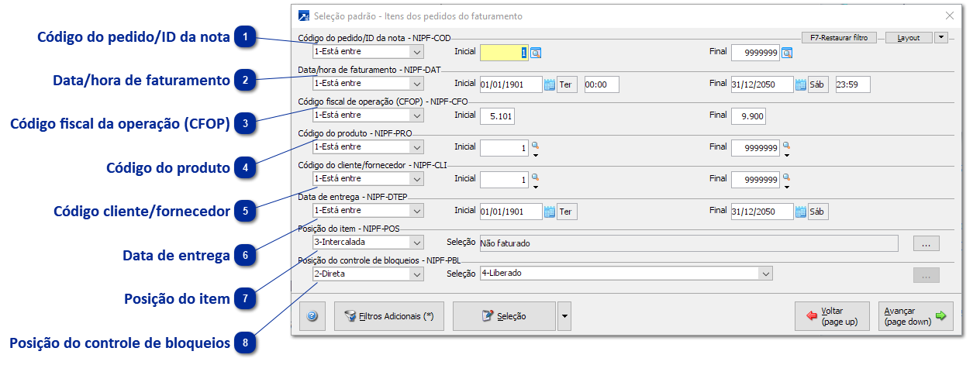Open calendar for initial data de entrega
This screenshot has width=980, height=365.
point(549,212)
